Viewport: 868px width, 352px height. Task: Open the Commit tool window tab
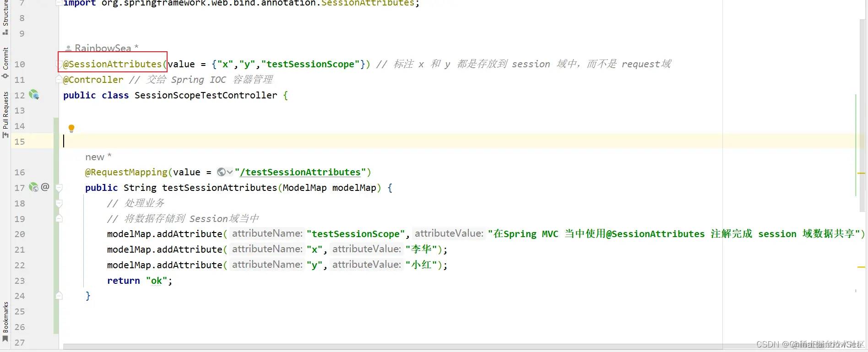(5, 63)
